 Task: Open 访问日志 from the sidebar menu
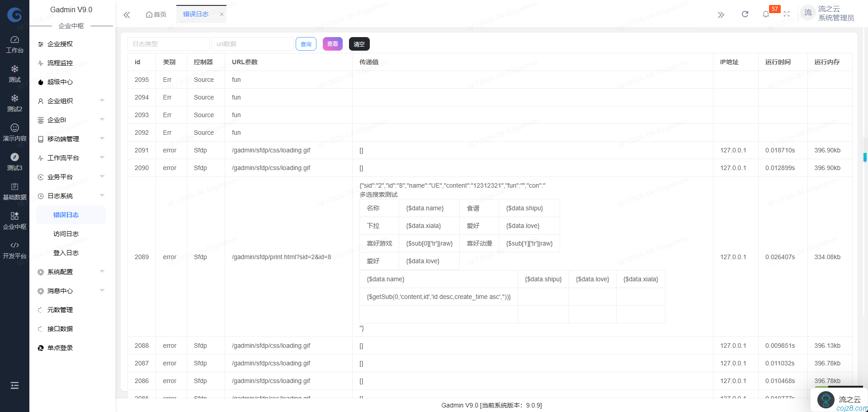pos(66,234)
